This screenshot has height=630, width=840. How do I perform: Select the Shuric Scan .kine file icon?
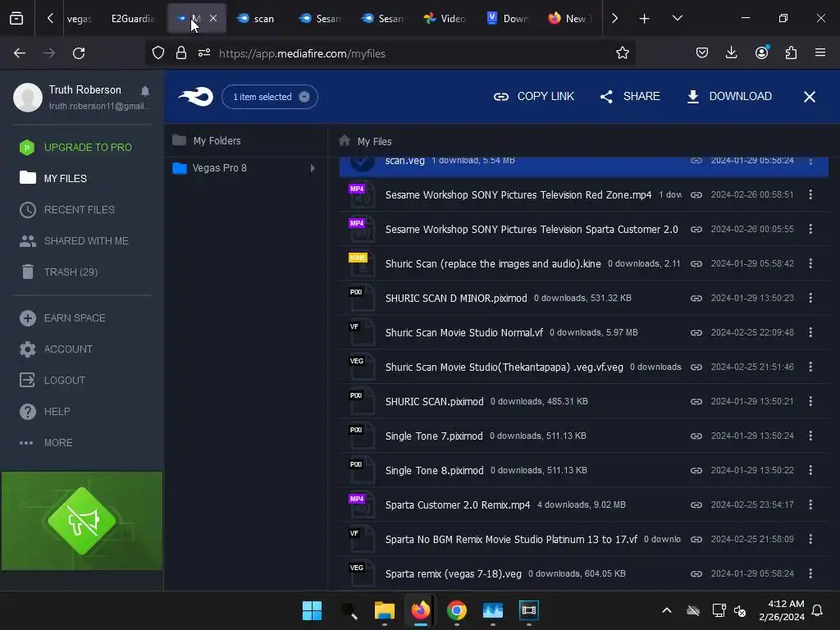[362, 263]
